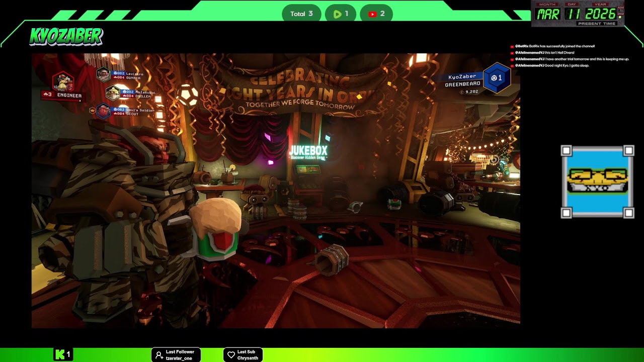Click the "Lavistro" player name
644x362 pixels.
(x=134, y=74)
